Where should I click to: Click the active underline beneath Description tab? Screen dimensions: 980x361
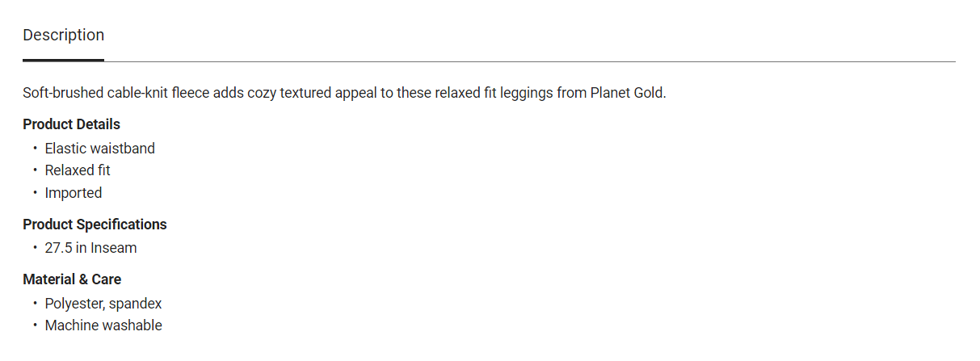[x=63, y=60]
